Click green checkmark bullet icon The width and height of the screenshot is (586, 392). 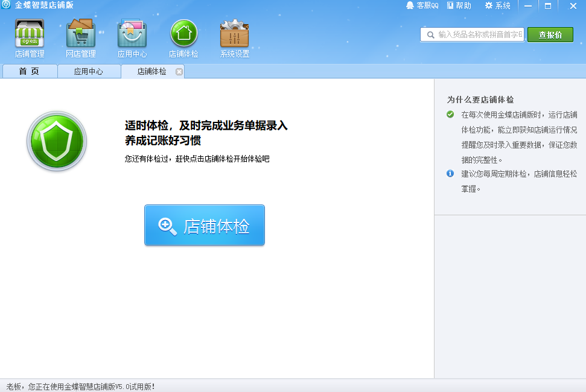click(x=450, y=114)
